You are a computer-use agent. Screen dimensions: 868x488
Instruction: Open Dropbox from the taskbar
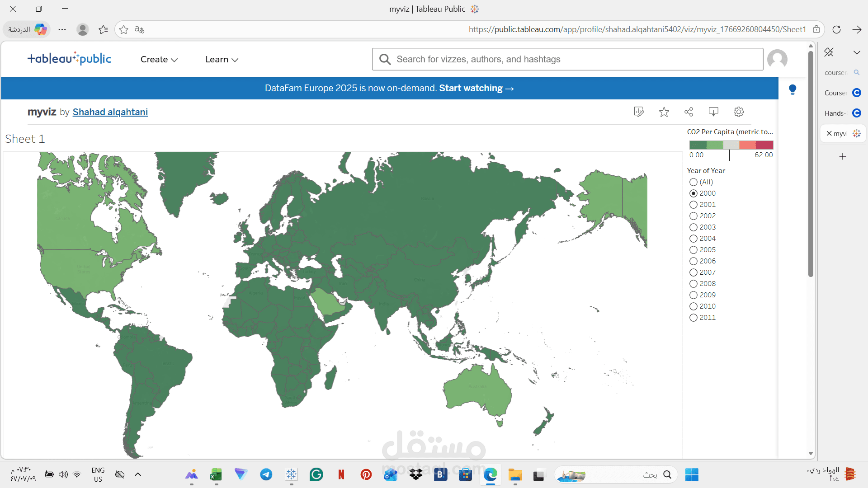point(416,474)
